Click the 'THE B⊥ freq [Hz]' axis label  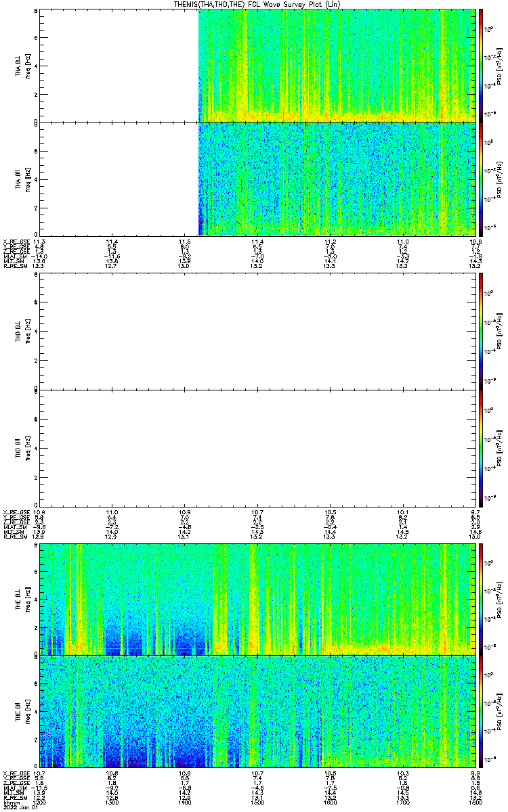click(22, 599)
